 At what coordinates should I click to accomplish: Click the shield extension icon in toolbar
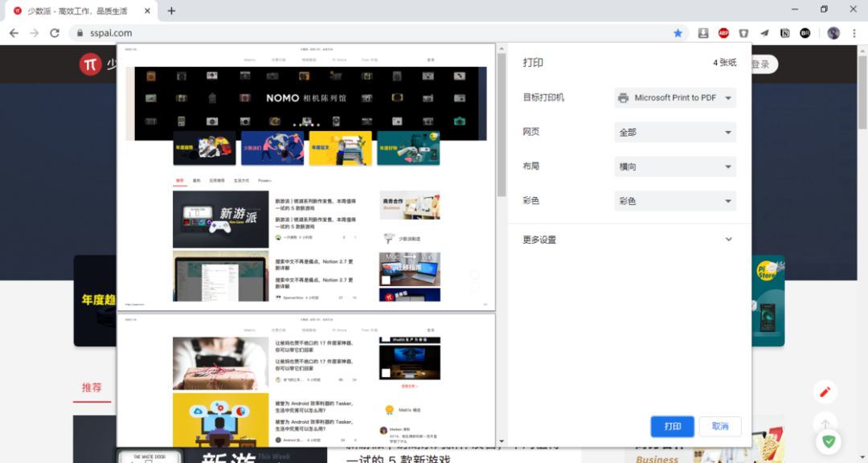pos(743,33)
